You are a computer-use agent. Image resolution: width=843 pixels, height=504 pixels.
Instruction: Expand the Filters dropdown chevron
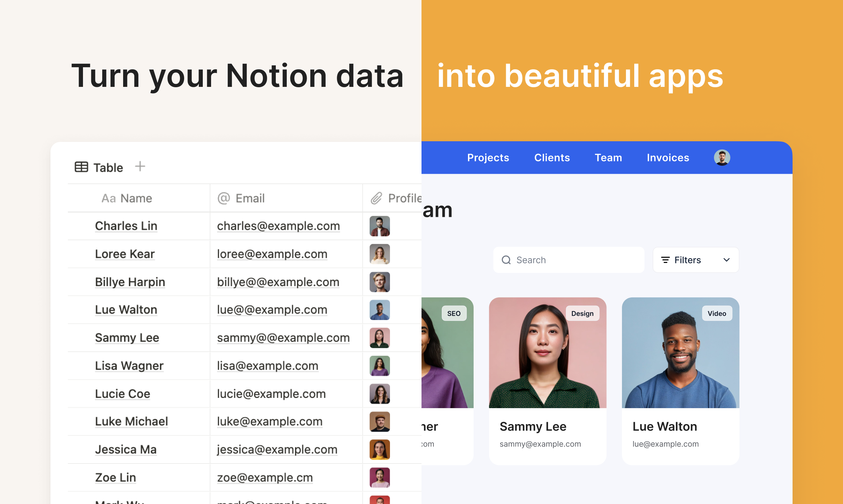point(727,260)
